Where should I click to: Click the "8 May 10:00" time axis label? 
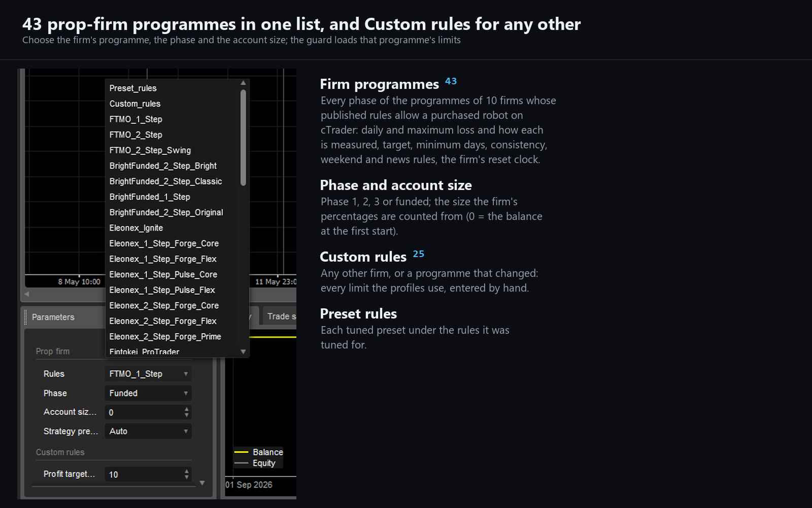tap(79, 282)
